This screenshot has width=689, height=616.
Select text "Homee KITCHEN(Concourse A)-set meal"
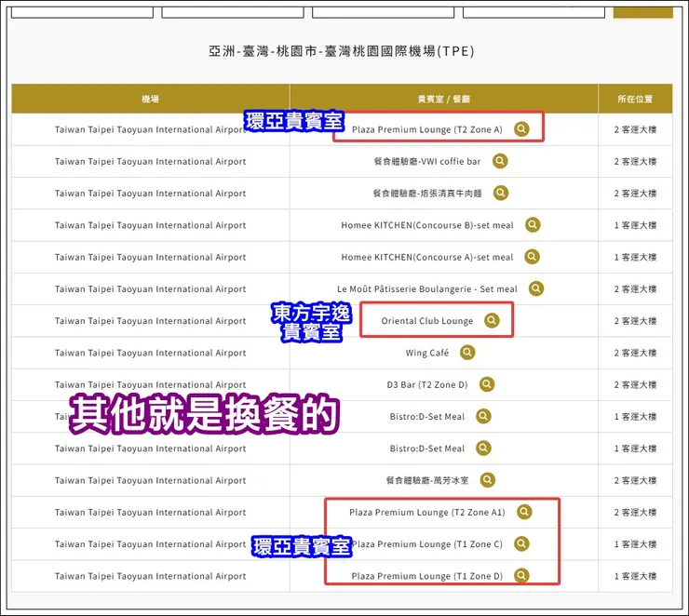pyautogui.click(x=427, y=258)
